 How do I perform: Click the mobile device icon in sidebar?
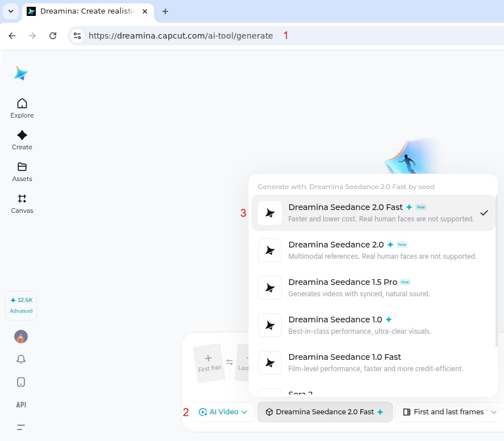pyautogui.click(x=21, y=382)
